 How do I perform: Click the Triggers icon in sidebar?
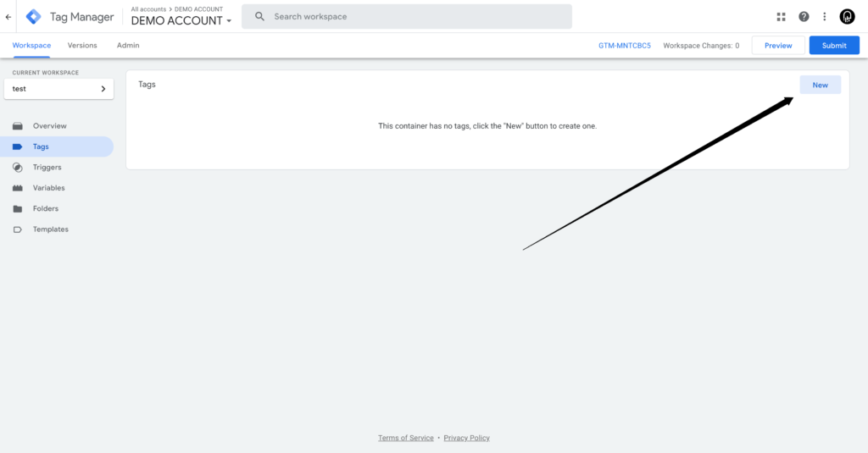[18, 168]
